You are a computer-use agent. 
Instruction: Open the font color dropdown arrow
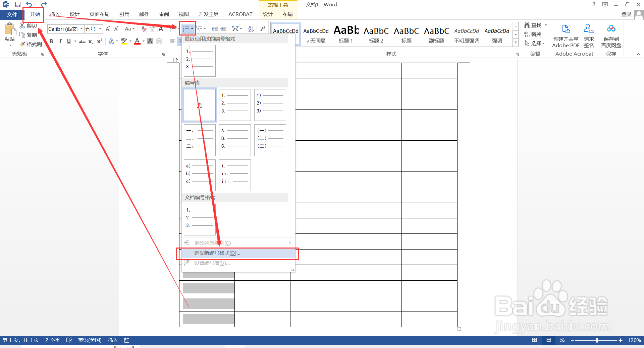[143, 41]
